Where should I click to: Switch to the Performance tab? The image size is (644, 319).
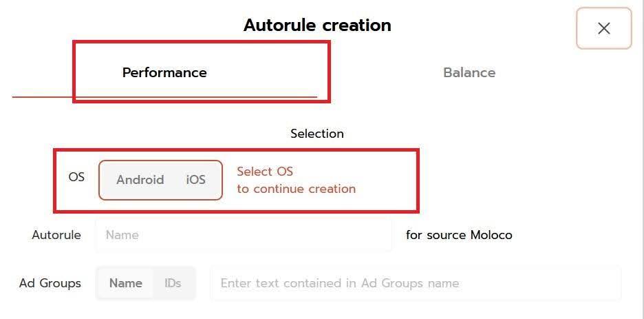coord(164,72)
